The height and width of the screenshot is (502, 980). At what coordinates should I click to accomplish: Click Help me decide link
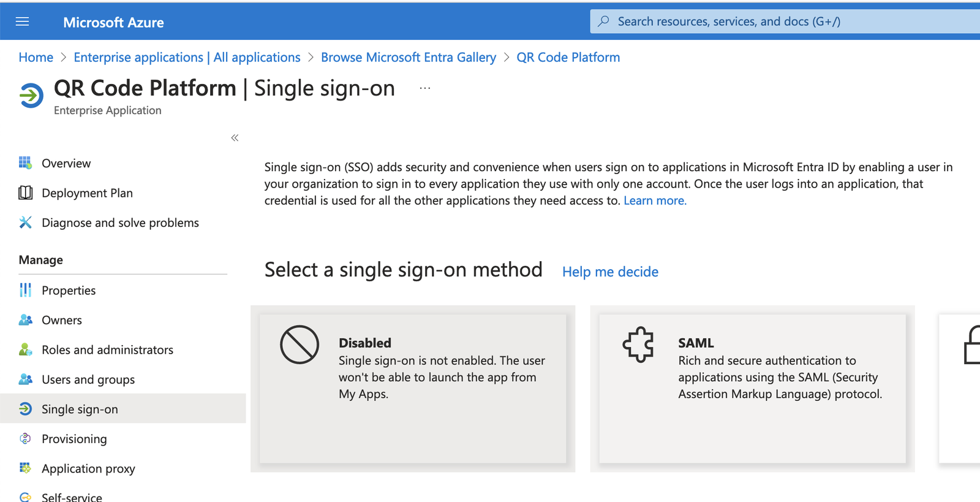coord(610,272)
